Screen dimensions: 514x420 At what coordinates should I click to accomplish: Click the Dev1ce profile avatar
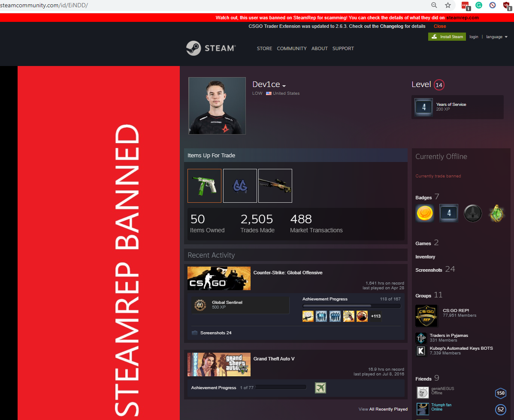pyautogui.click(x=217, y=106)
